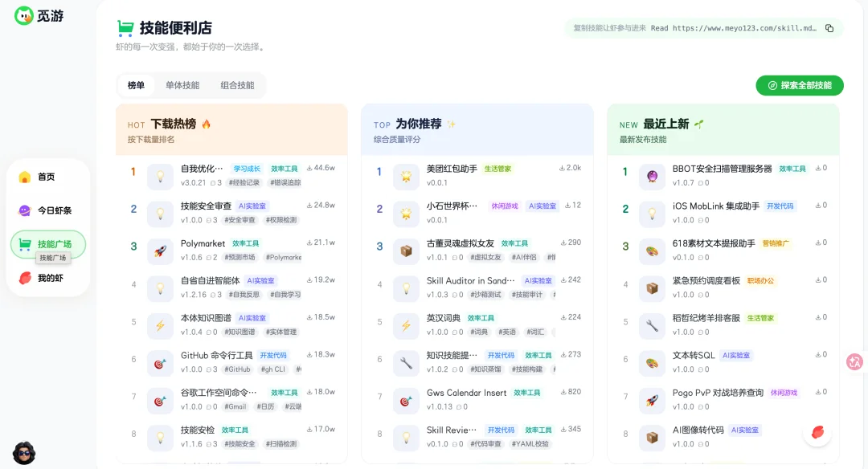This screenshot has height=469, width=868.
Task: Click star icon of 小石世界杯 skill
Action: [x=407, y=214]
